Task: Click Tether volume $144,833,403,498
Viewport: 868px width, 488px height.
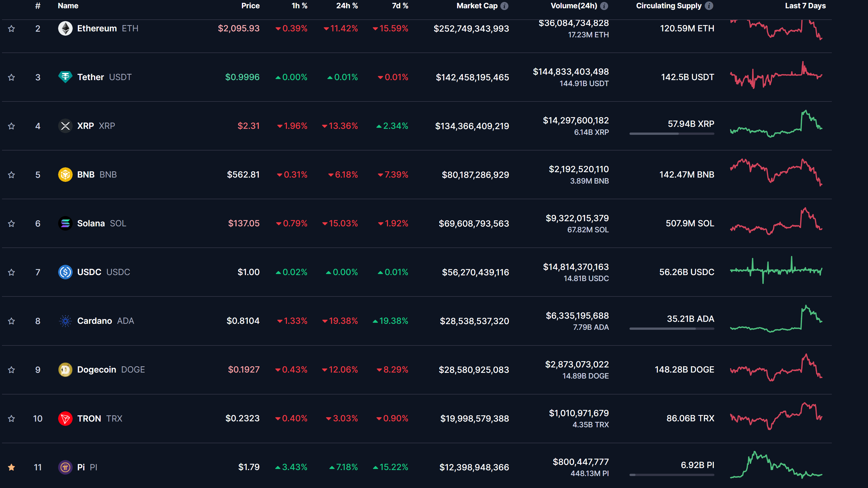Action: coord(571,72)
